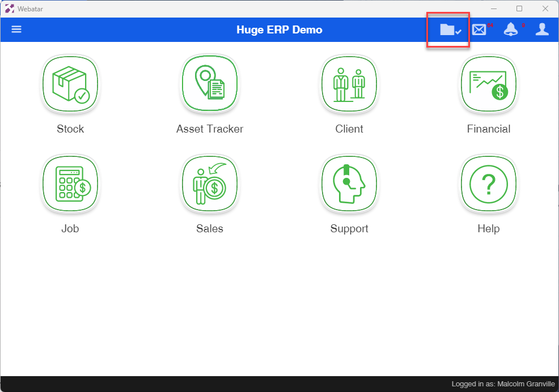559x392 pixels.
Task: Click the Help label
Action: tap(488, 229)
